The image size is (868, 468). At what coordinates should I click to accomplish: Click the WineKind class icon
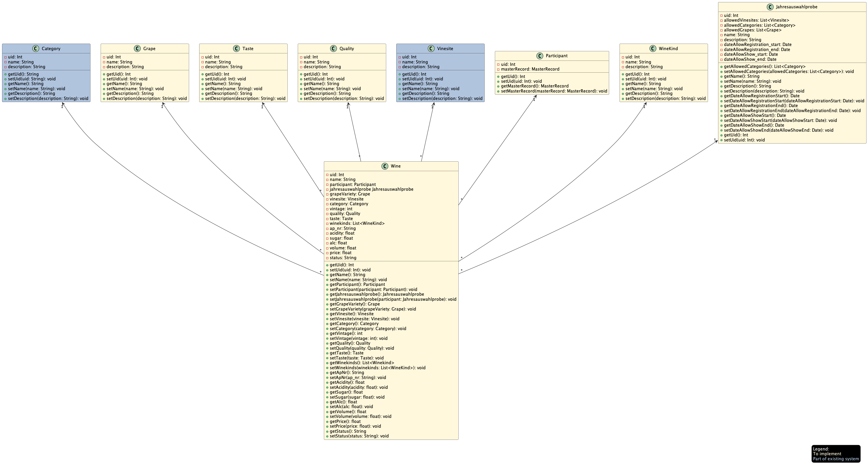pos(653,48)
